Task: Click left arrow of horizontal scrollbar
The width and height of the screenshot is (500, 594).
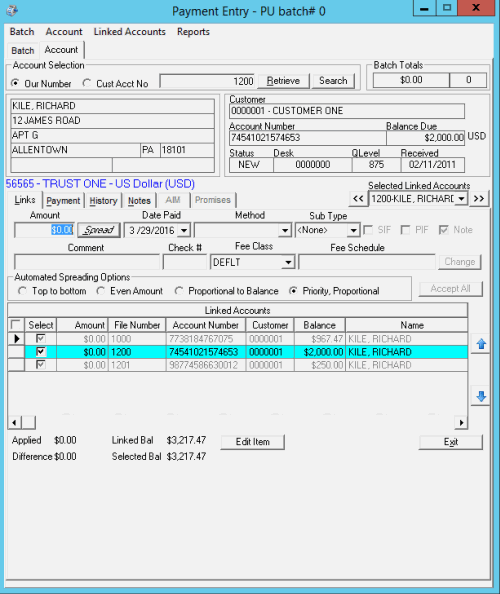Action: tap(14, 422)
